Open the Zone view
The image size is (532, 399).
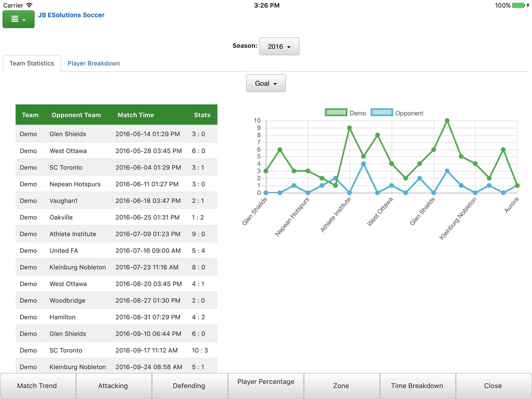[341, 386]
